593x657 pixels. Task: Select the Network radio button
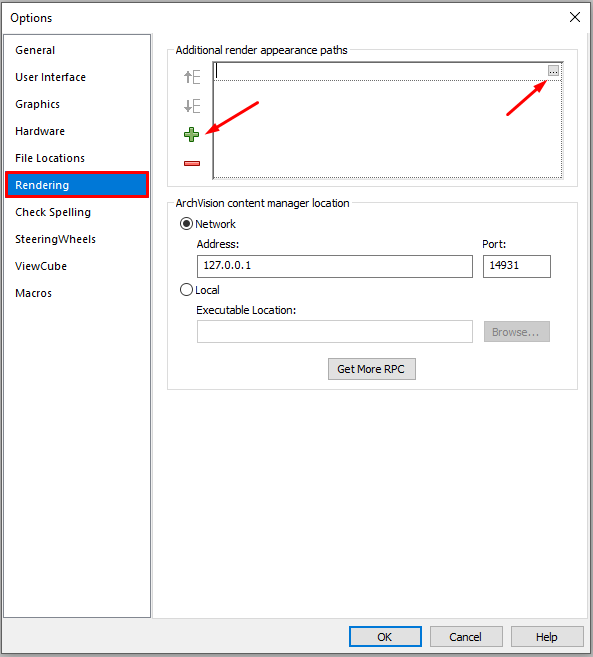186,224
